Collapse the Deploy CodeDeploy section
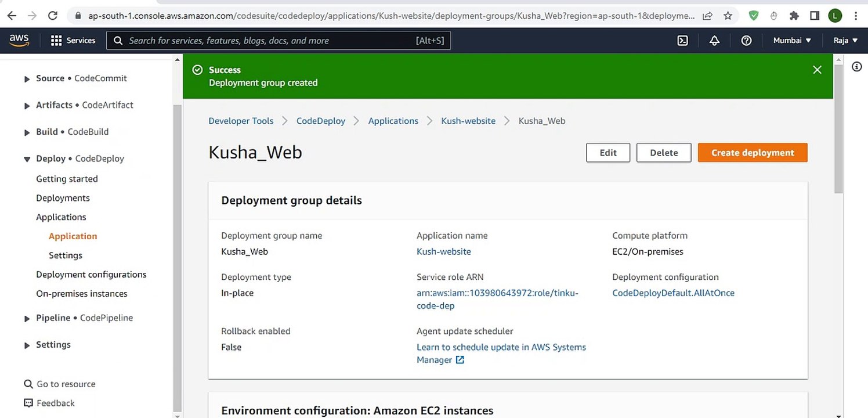 pos(27,159)
